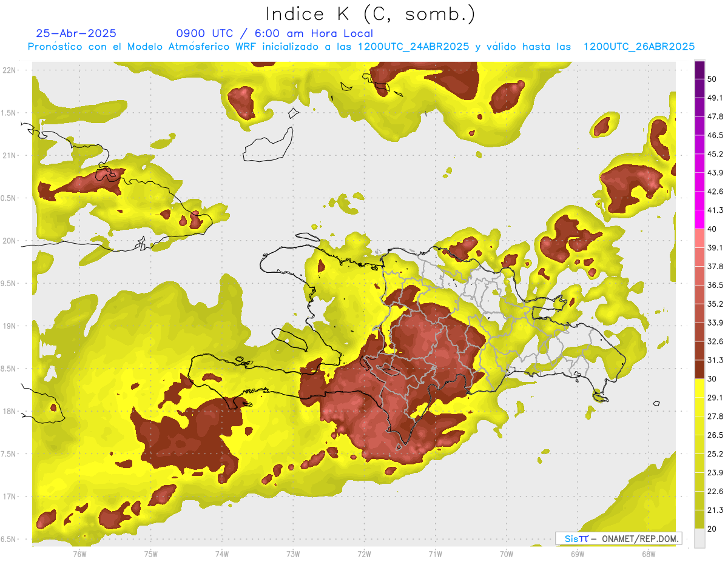The width and height of the screenshot is (728, 562).
Task: Click the "75W" longitude label
Action: 151,554
